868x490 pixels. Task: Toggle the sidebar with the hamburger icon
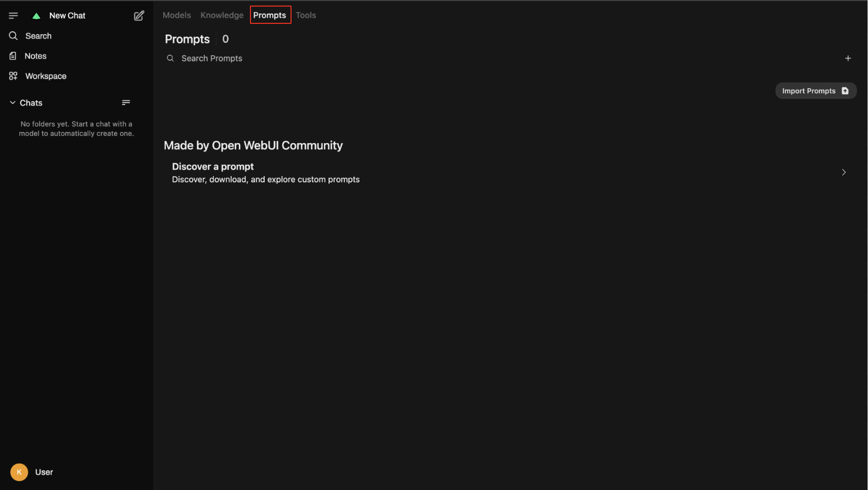13,16
